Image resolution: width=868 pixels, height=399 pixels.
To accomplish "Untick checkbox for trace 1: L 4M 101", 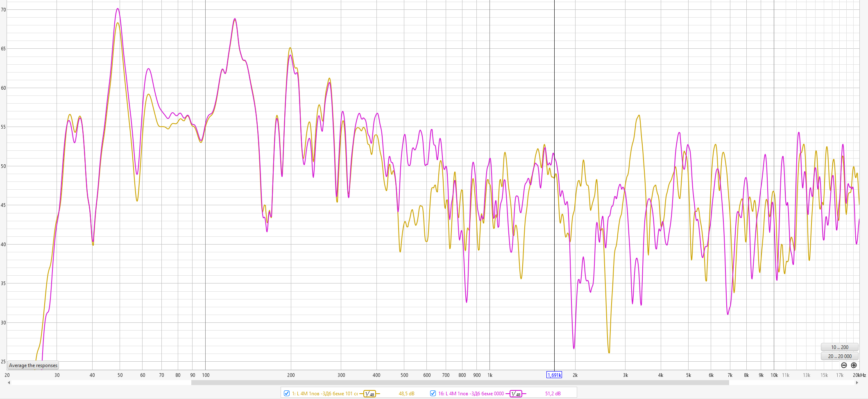I will coord(287,393).
